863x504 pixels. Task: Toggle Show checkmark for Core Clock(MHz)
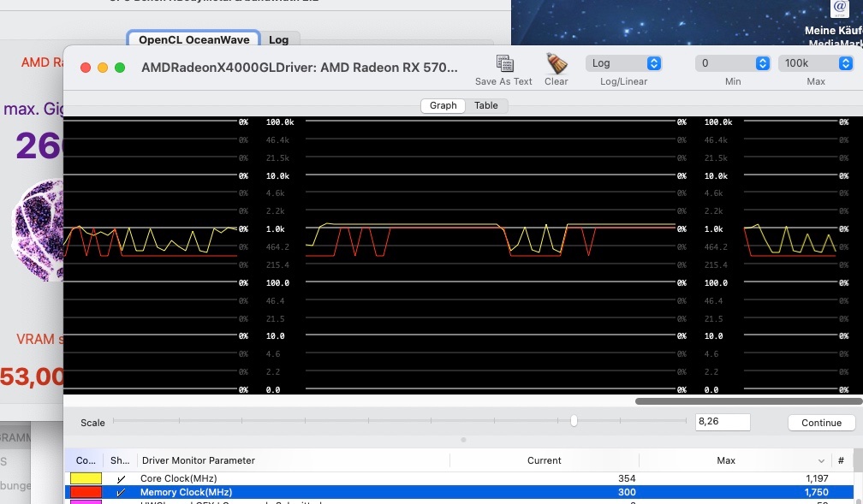tap(121, 479)
